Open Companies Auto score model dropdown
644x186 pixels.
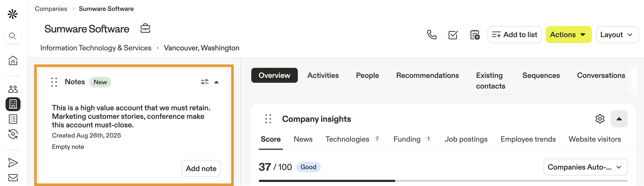(585, 167)
